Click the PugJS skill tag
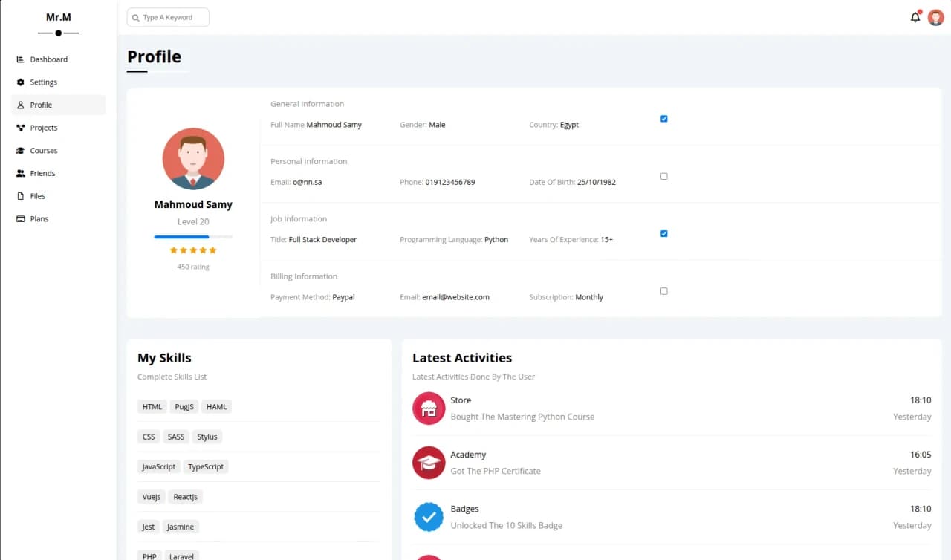 click(184, 407)
